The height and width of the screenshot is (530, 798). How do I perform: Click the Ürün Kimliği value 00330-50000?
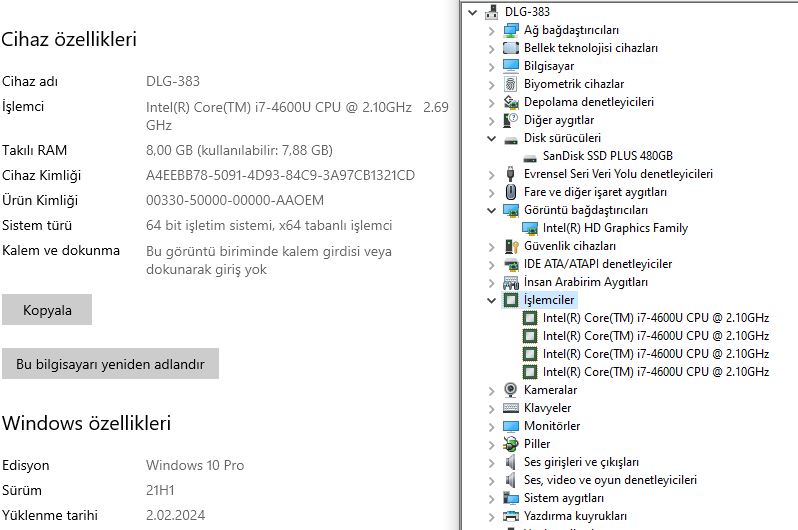(x=235, y=200)
